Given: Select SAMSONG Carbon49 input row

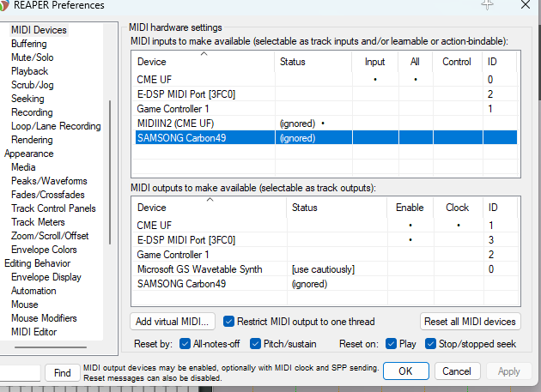Looking at the screenshot, I should click(x=326, y=138).
